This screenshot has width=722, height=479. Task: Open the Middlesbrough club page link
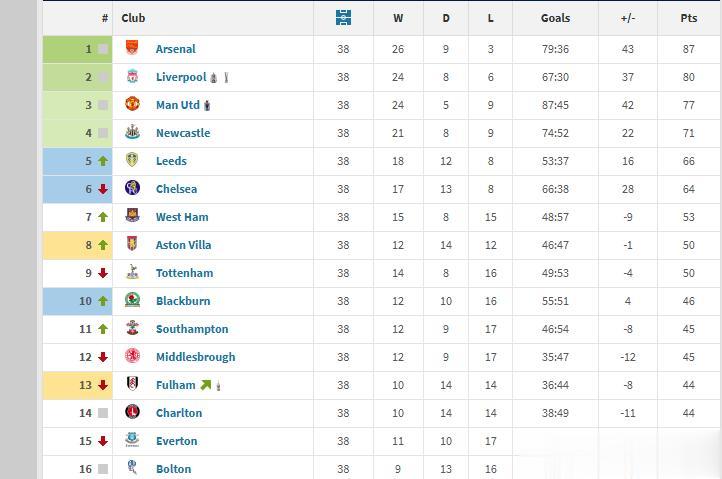pos(195,357)
